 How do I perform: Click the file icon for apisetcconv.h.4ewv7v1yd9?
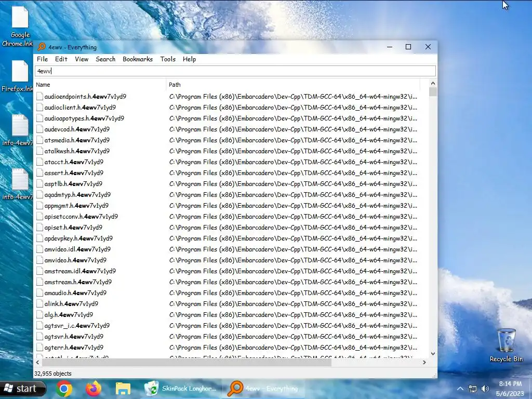click(x=39, y=217)
